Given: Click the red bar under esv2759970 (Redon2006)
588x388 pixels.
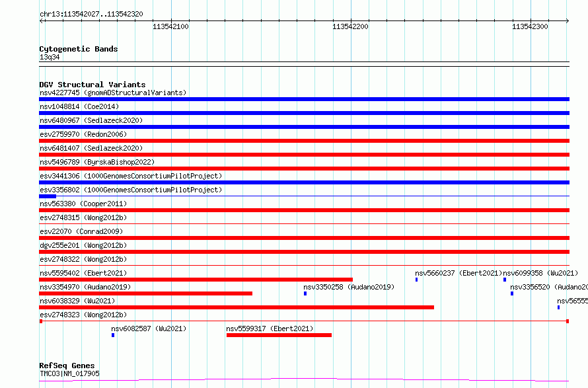Looking at the screenshot, I should [304, 141].
